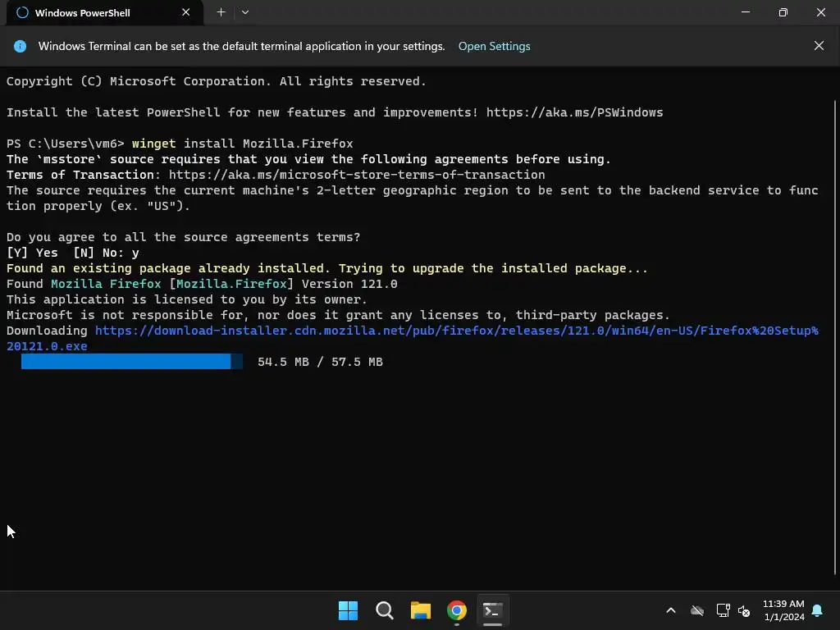The width and height of the screenshot is (840, 630).
Task: Open a new terminal tab
Action: (x=221, y=12)
